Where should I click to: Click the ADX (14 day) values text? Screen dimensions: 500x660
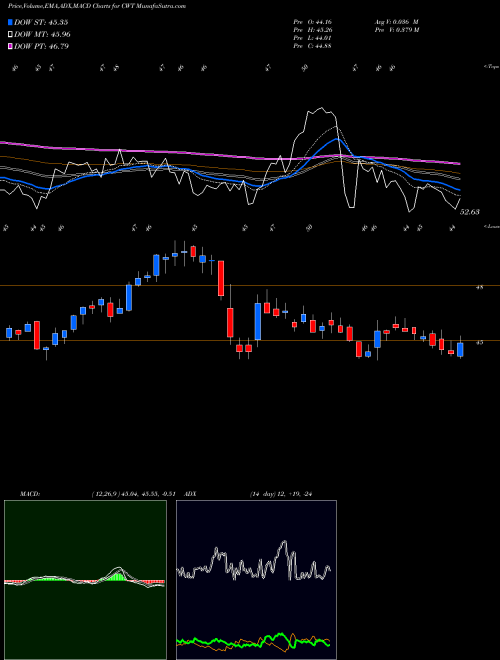(283, 494)
